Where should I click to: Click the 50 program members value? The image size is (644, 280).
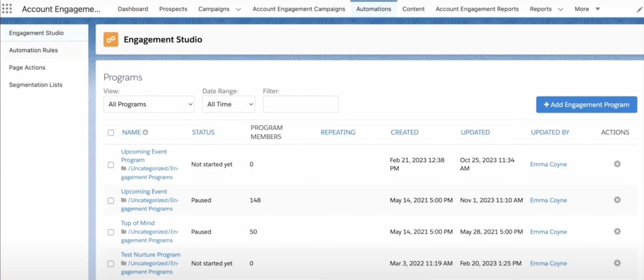[x=253, y=232]
